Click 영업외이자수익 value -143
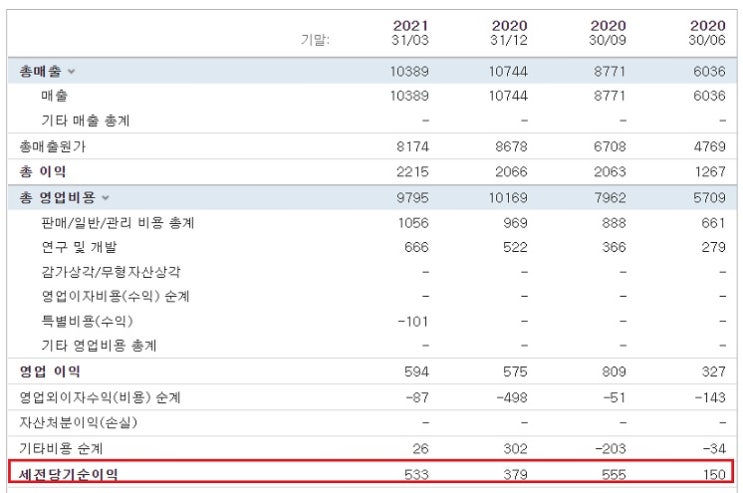This screenshot has height=493, width=743. click(710, 397)
